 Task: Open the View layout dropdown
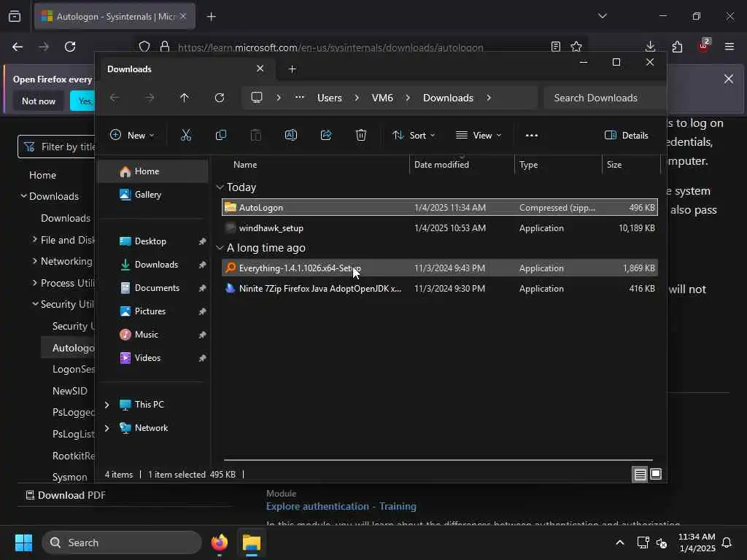(479, 135)
